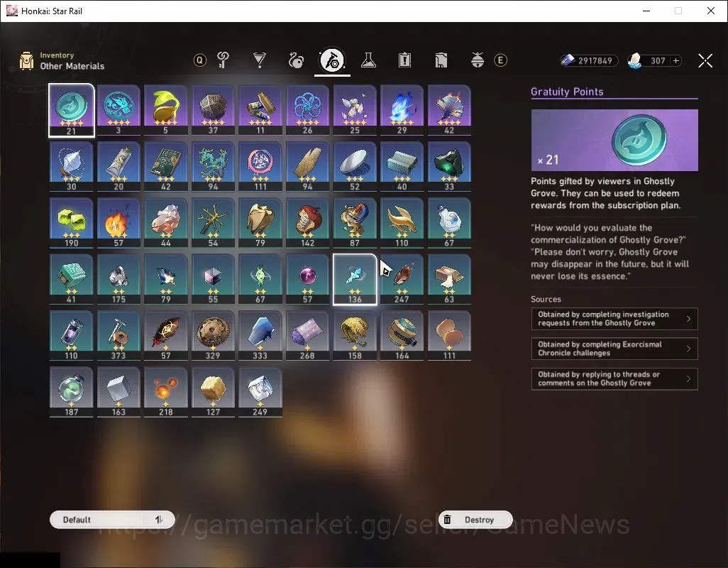Select the teal emblem coin with count 3

click(x=118, y=110)
